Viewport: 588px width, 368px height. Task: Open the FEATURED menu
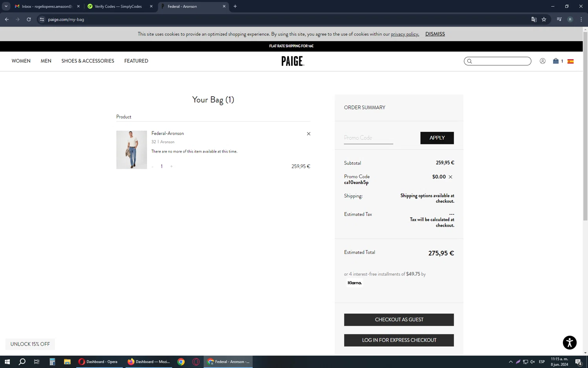point(136,61)
